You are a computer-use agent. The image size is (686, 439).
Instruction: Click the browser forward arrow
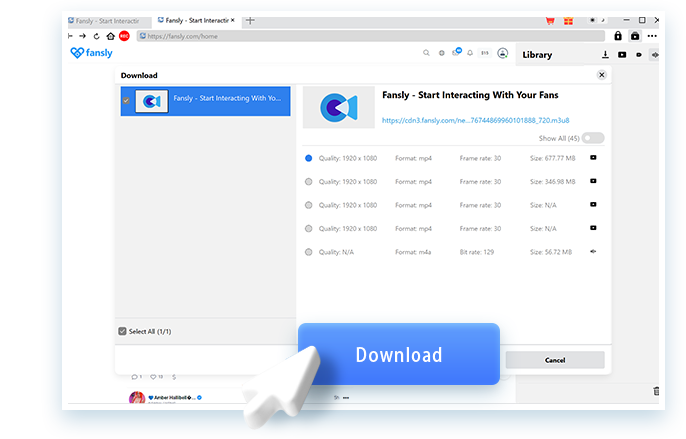[83, 36]
